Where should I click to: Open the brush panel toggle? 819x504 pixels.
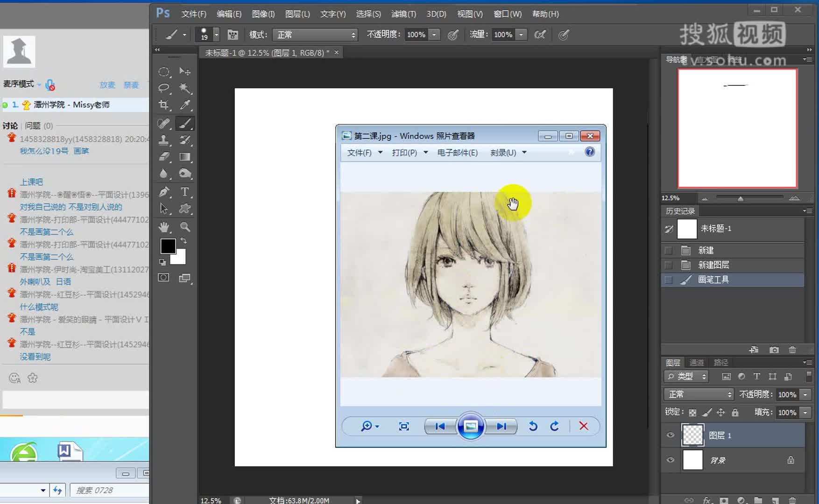233,35
